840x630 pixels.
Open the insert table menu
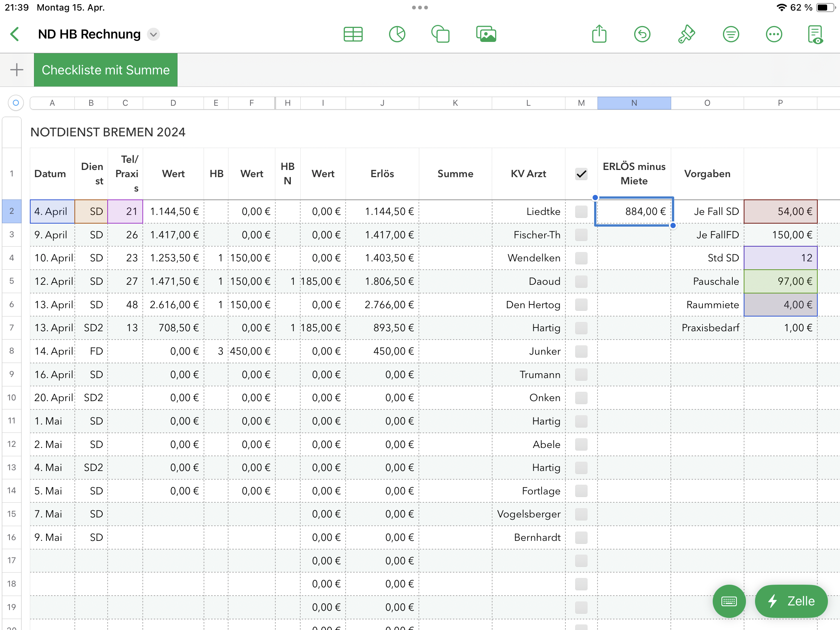[353, 34]
